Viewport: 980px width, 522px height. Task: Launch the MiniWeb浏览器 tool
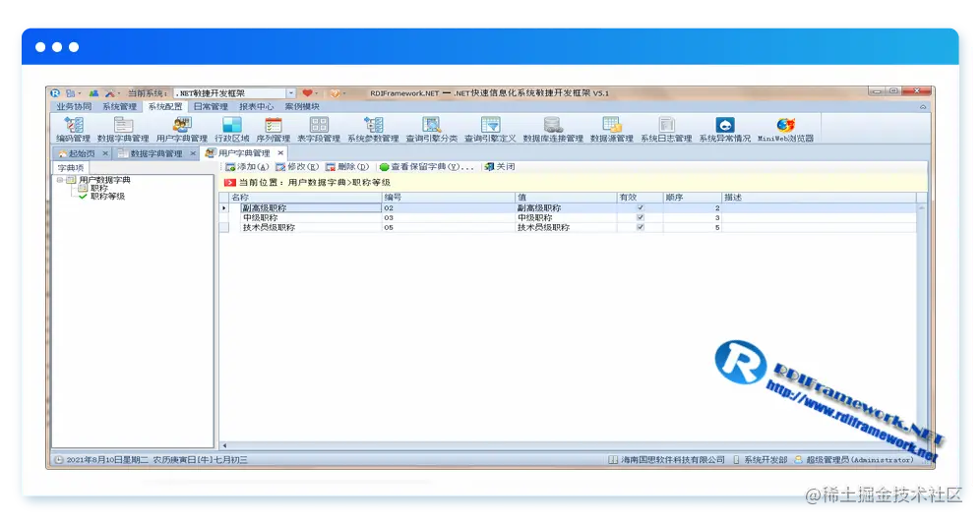pos(785,129)
